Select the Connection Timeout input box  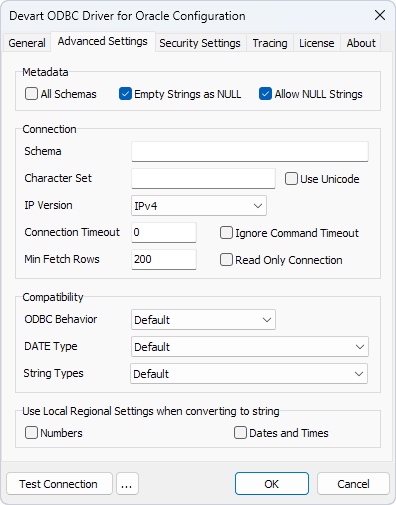(x=164, y=232)
